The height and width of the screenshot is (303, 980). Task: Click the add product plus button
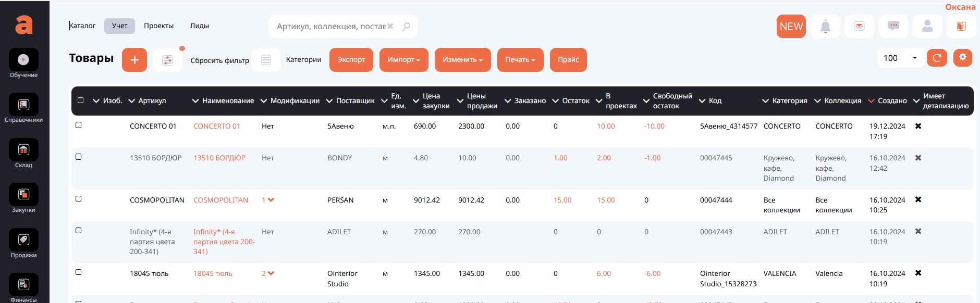[x=134, y=60]
